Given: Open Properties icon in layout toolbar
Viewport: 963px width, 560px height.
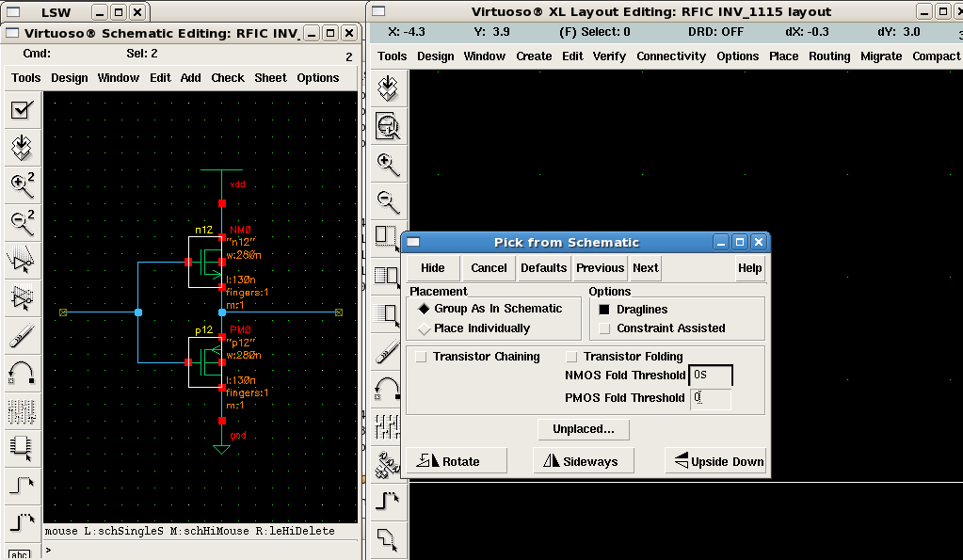Looking at the screenshot, I should point(387,426).
